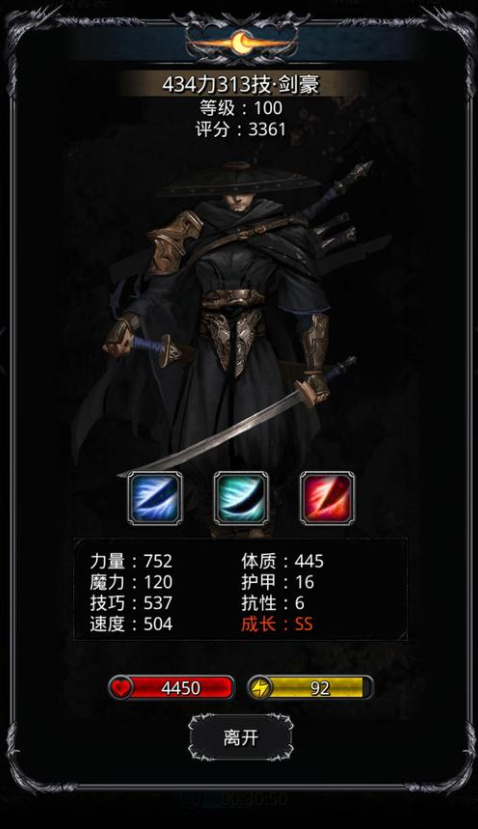Click the orange 成长：SS growth rating
Viewport: 478px width, 829px height.
tap(277, 624)
